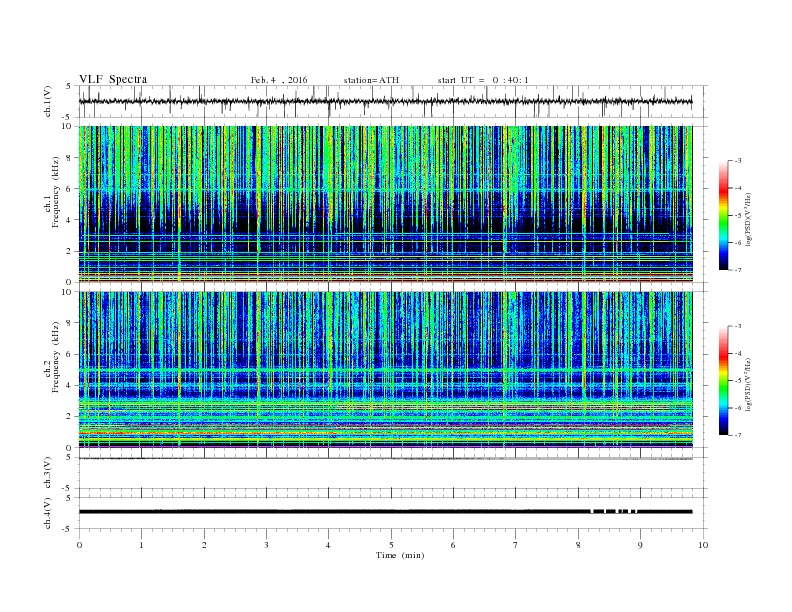
Task: Select the "start UT = 0 :40: 1" text
Action: 483,80
